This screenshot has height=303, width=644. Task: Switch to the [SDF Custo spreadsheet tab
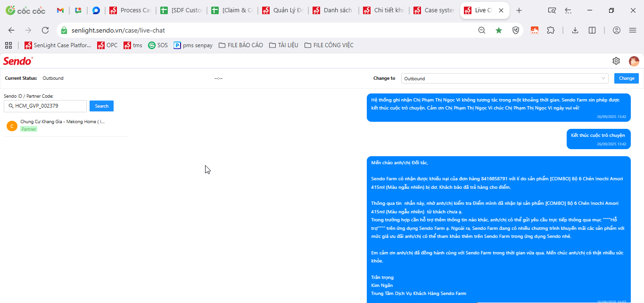[181, 10]
